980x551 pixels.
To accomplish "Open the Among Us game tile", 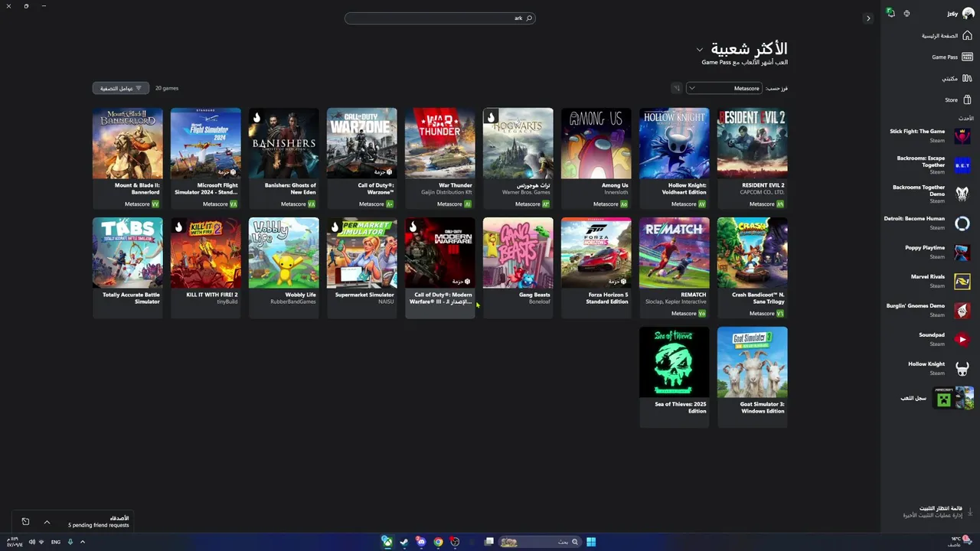I will [596, 158].
